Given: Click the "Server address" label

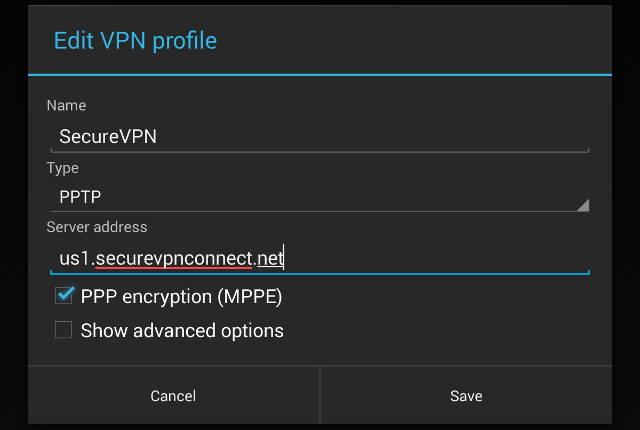Looking at the screenshot, I should tap(97, 228).
